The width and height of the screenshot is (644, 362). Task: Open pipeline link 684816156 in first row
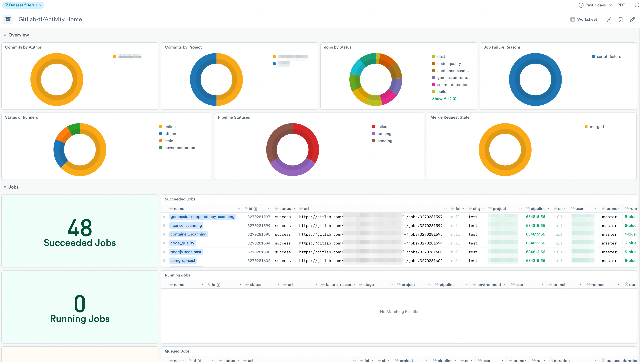(x=535, y=217)
